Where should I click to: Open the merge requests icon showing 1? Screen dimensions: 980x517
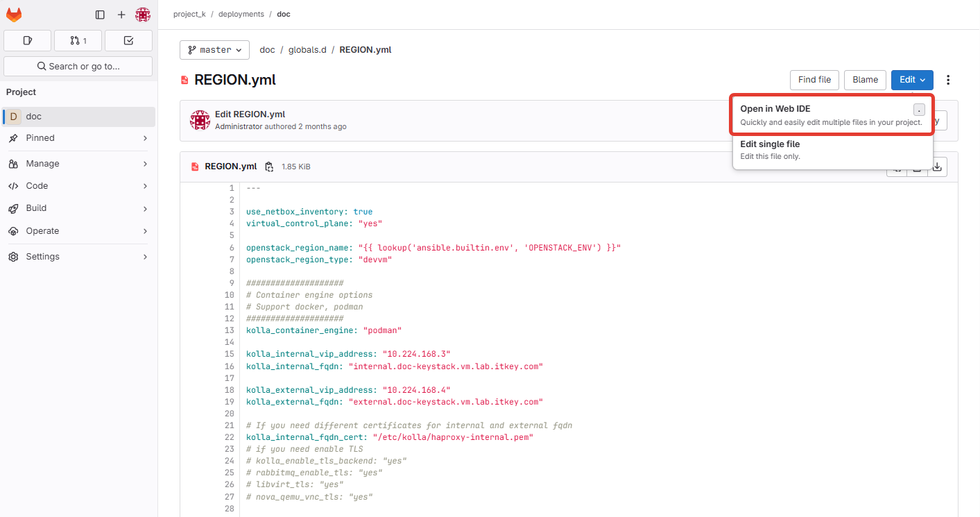tap(78, 40)
